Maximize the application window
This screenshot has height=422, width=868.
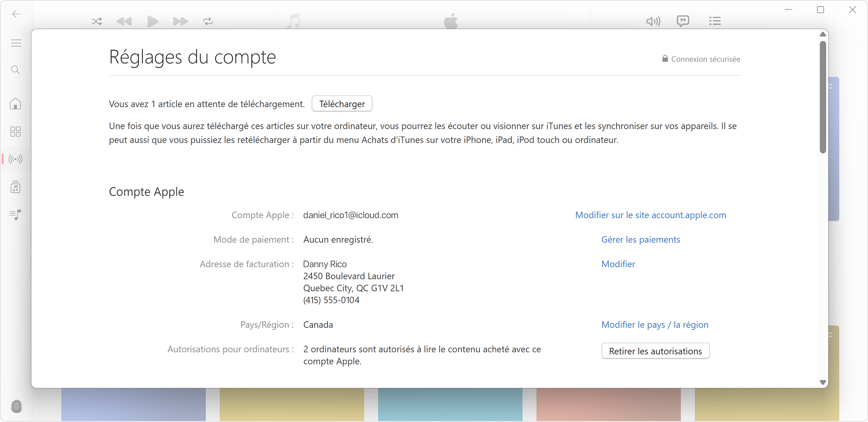[820, 10]
